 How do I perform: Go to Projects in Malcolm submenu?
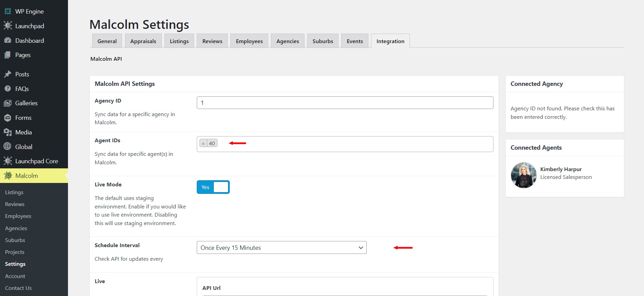coord(15,252)
